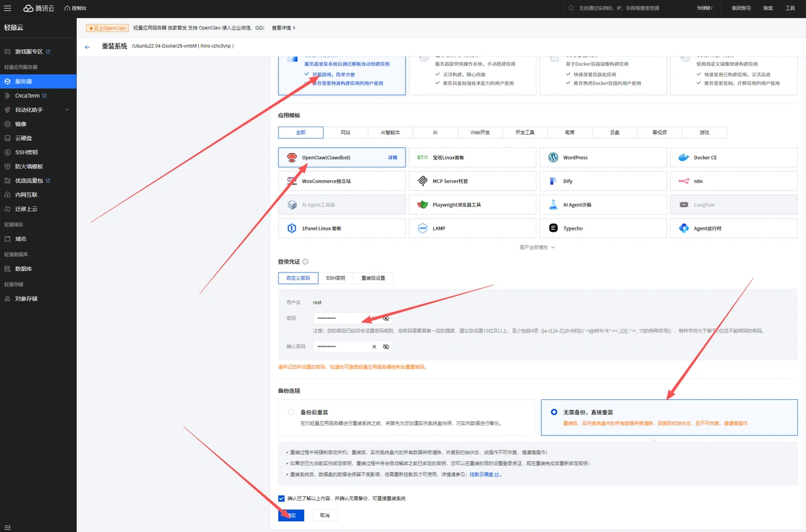Click the 取消 button
The height and width of the screenshot is (532, 806).
[x=325, y=516]
